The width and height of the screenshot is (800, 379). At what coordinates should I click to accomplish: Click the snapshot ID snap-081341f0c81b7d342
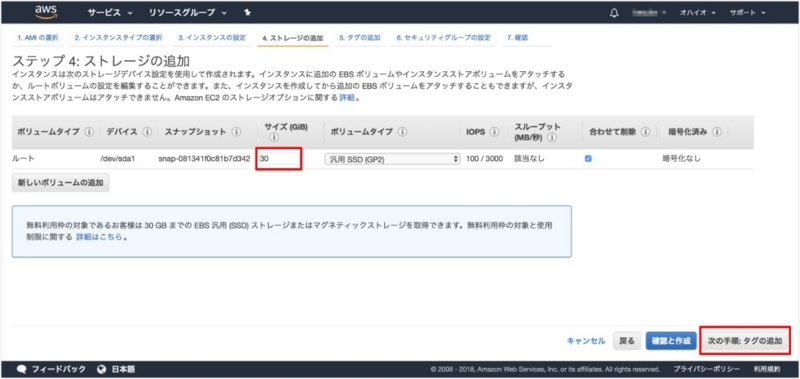coord(204,159)
